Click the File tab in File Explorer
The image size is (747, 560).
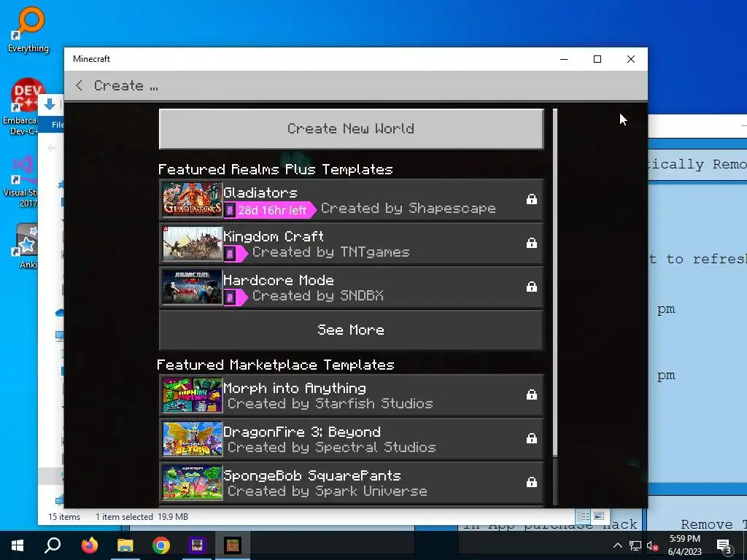(x=58, y=125)
